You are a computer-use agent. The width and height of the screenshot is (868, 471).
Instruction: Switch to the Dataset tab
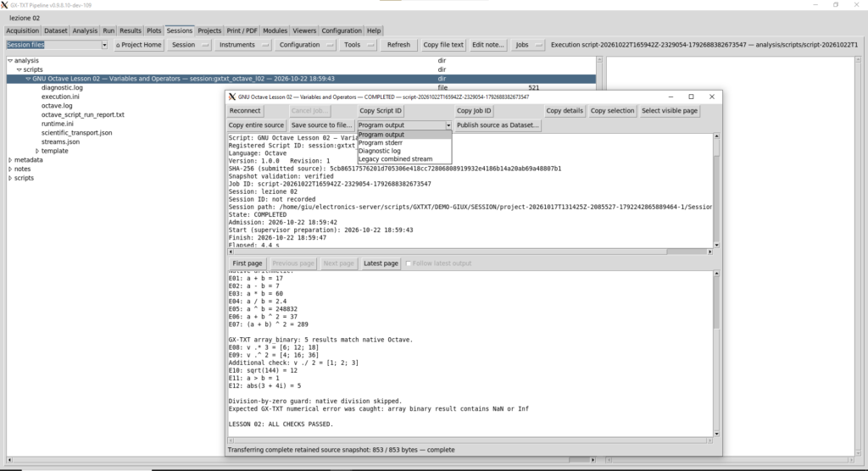tap(55, 31)
